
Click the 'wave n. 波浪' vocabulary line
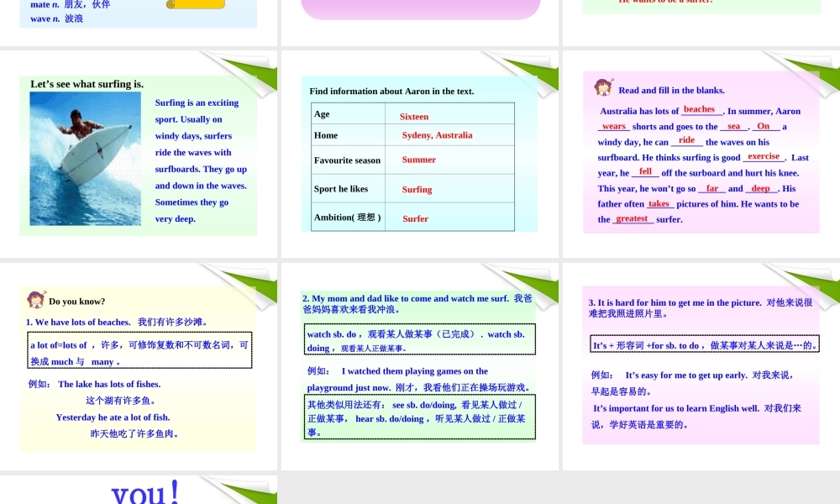pyautogui.click(x=57, y=18)
